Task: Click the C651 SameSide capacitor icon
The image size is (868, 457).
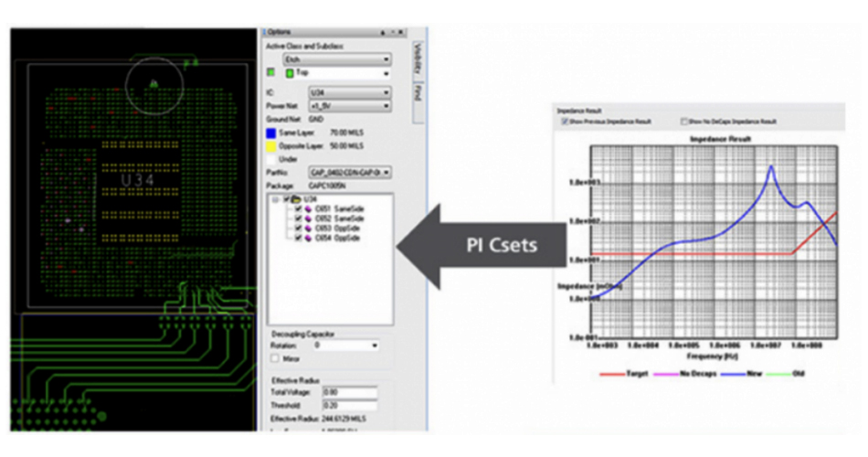Action: pyautogui.click(x=307, y=209)
